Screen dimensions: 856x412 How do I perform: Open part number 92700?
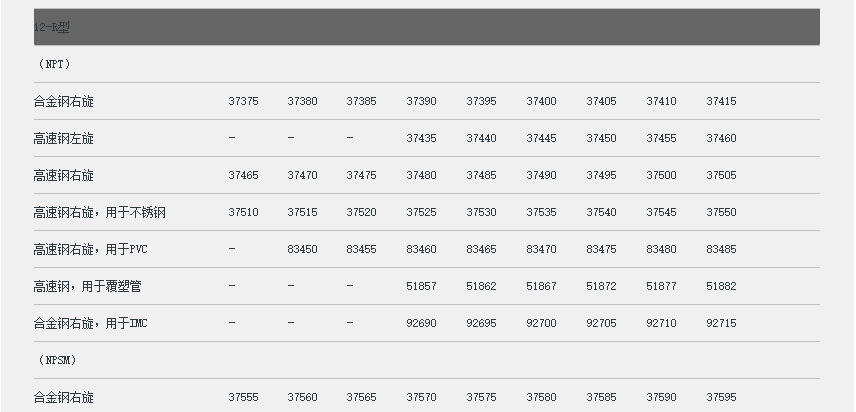tap(541, 323)
